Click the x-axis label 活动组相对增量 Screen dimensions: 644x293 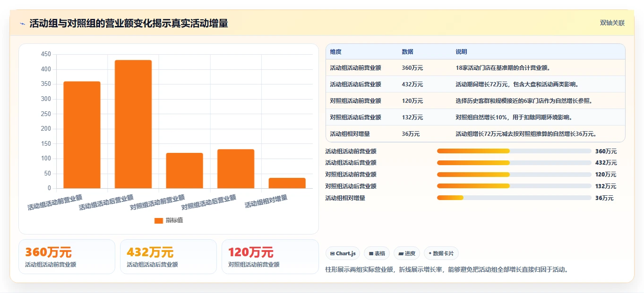click(x=266, y=202)
